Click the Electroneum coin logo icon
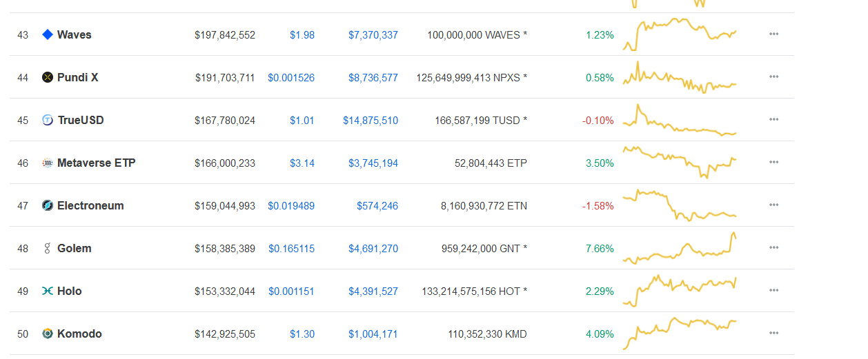The width and height of the screenshot is (868, 359). tap(48, 205)
